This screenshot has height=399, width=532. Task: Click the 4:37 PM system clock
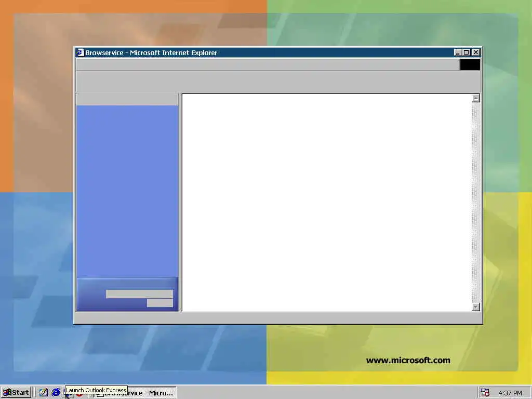click(510, 393)
